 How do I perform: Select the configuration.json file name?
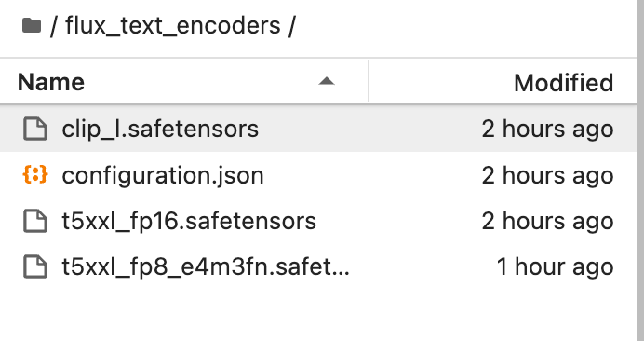(163, 176)
